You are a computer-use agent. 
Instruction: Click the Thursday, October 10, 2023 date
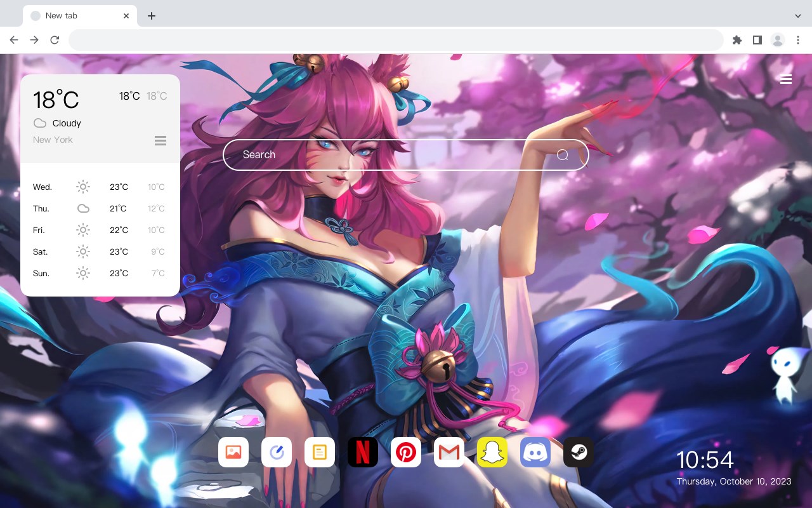tap(734, 481)
